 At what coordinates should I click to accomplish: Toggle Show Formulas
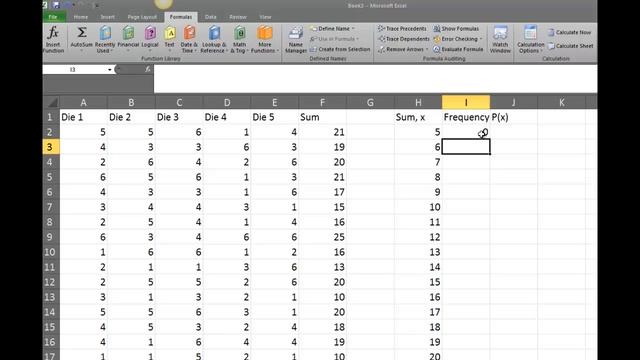456,29
